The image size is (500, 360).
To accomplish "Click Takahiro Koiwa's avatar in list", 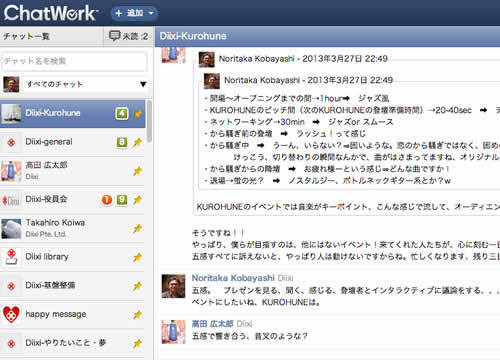I will point(11,229).
